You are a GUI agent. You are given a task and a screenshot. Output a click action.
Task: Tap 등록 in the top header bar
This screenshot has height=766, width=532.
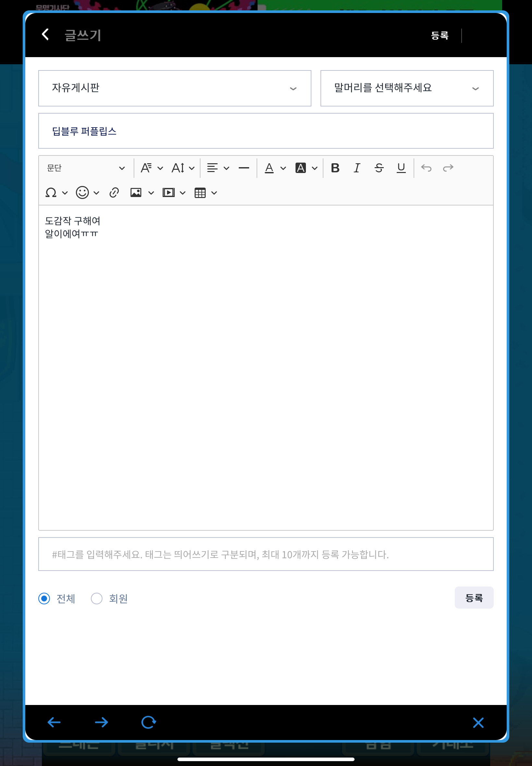pyautogui.click(x=439, y=35)
